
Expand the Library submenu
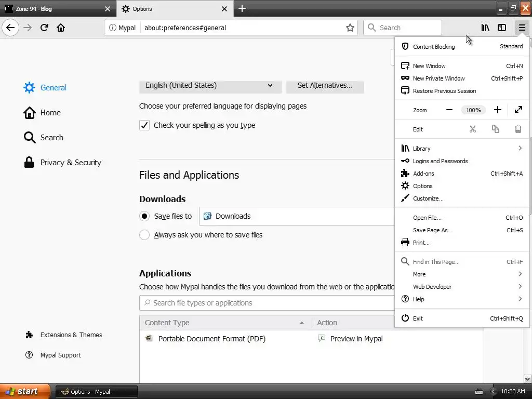pyautogui.click(x=462, y=148)
